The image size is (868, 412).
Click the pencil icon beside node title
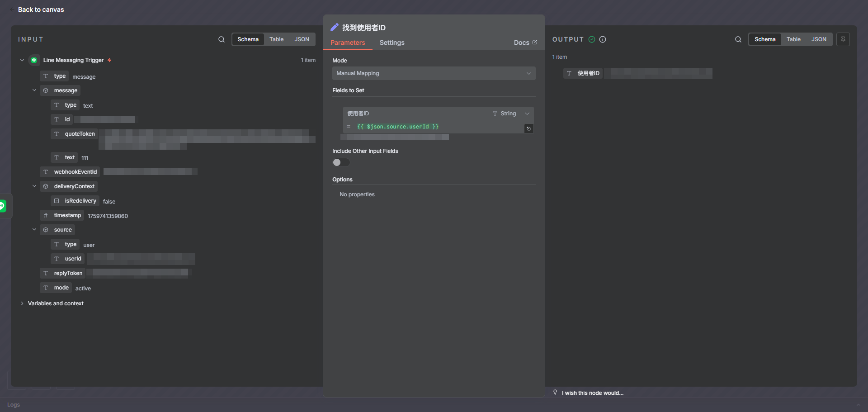coord(335,28)
